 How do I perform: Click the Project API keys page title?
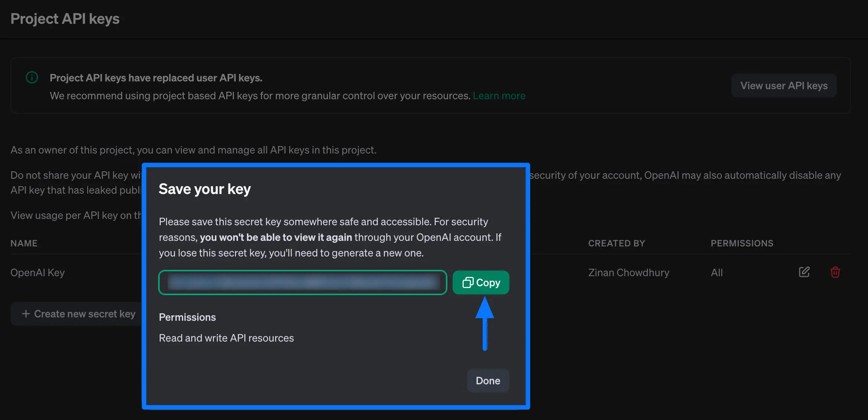[x=65, y=18]
